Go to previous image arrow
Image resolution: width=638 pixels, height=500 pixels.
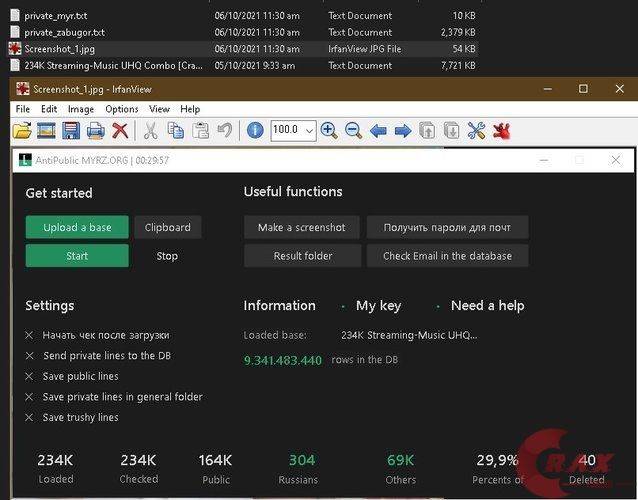click(x=378, y=131)
